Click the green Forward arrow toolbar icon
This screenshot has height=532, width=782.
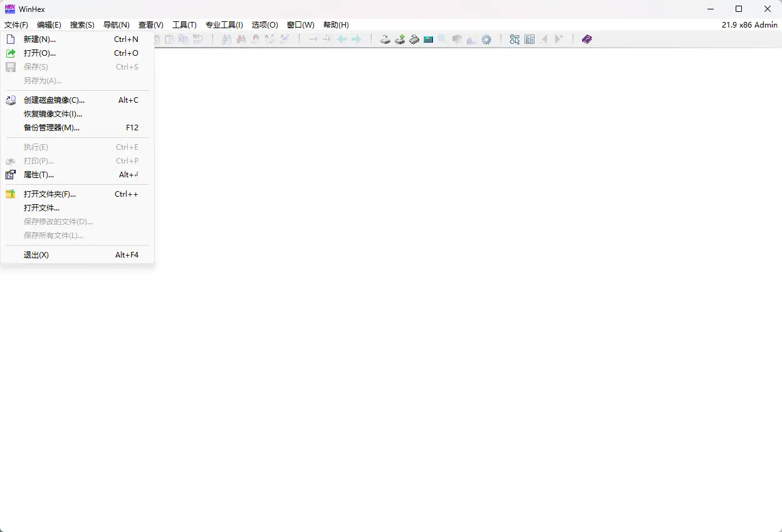357,39
